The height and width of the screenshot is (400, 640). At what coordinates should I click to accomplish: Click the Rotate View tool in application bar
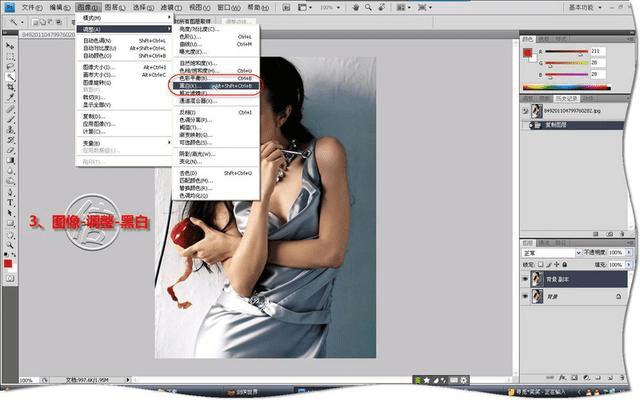pos(382,7)
